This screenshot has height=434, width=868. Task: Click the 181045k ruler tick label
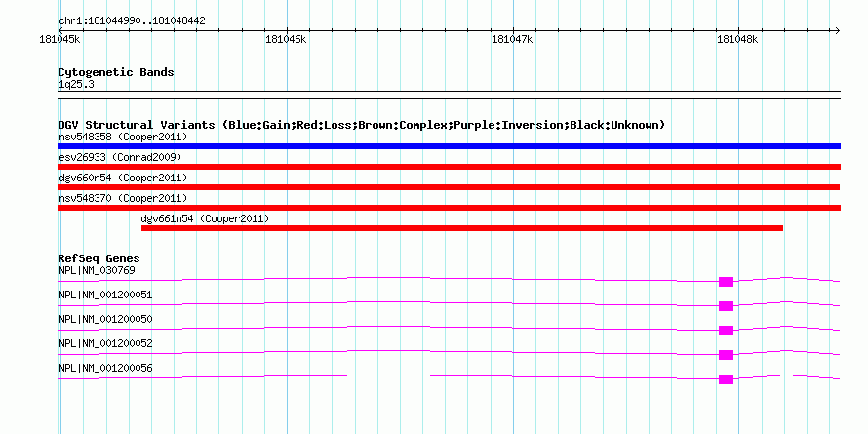(59, 39)
